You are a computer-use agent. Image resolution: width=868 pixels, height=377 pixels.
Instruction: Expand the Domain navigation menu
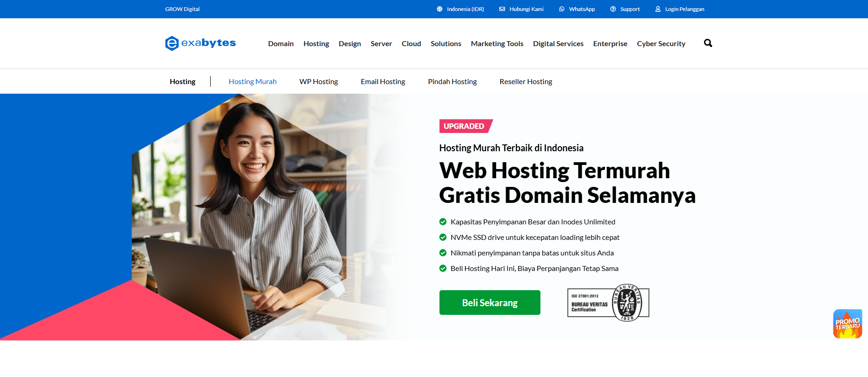pos(281,43)
